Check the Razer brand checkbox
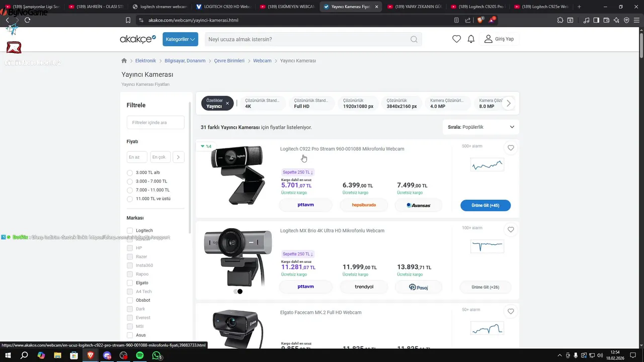Image resolution: width=644 pixels, height=362 pixels. (x=130, y=256)
